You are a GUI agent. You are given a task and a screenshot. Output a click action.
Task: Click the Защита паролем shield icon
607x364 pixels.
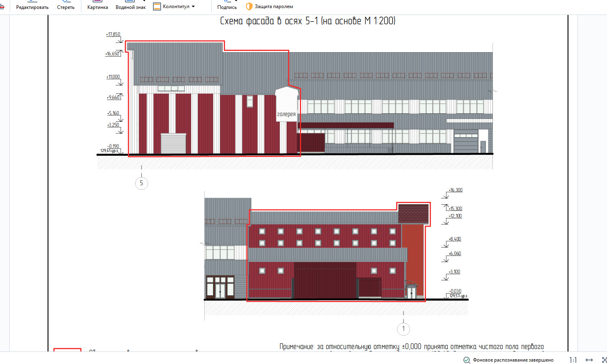click(249, 6)
